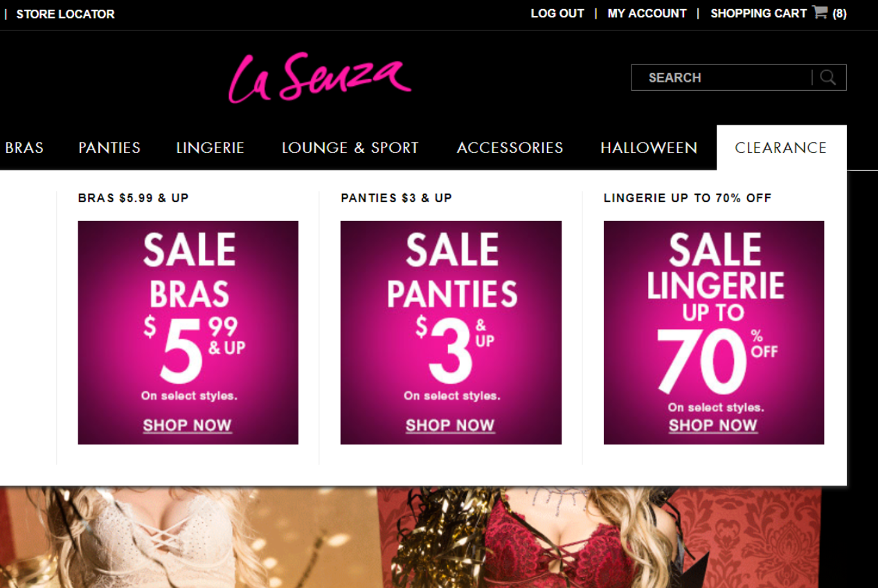Click the La Senza logo
The height and width of the screenshot is (588, 878).
pos(320,78)
